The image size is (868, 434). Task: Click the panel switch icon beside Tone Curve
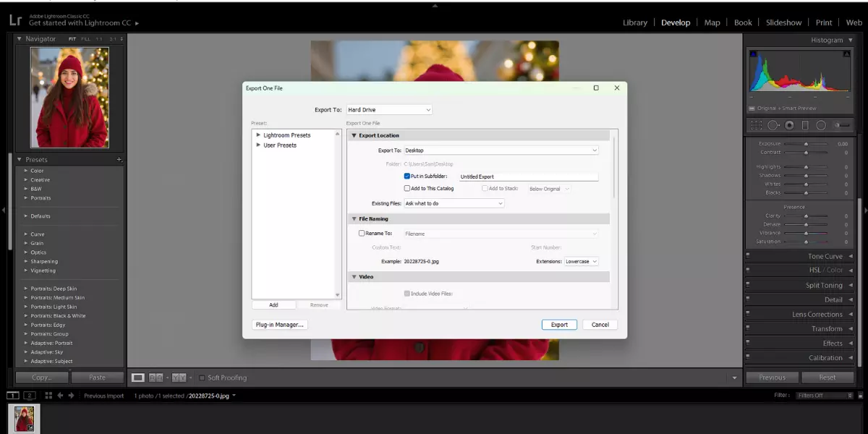pyautogui.click(x=747, y=256)
